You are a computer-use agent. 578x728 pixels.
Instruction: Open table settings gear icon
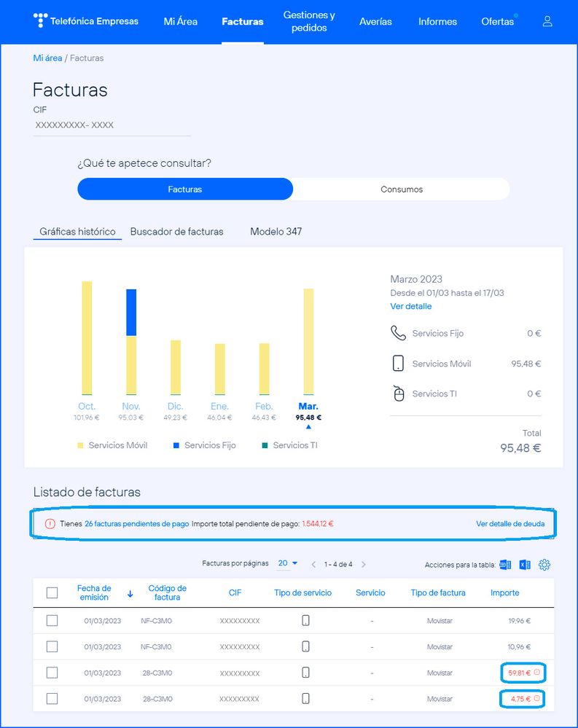coord(544,565)
